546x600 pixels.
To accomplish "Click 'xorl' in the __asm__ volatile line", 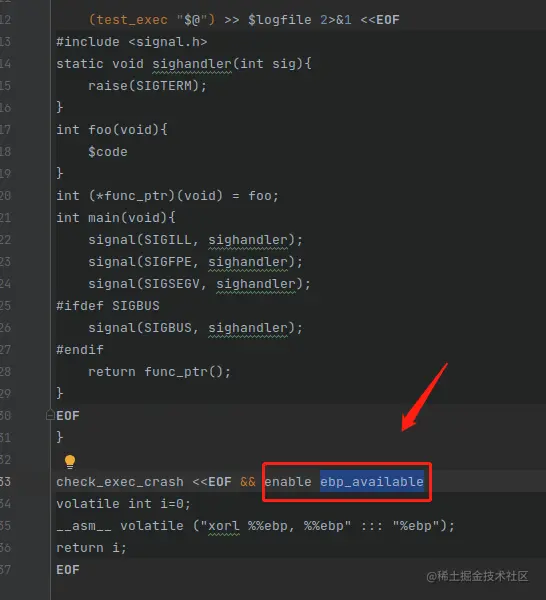I will 224,526.
